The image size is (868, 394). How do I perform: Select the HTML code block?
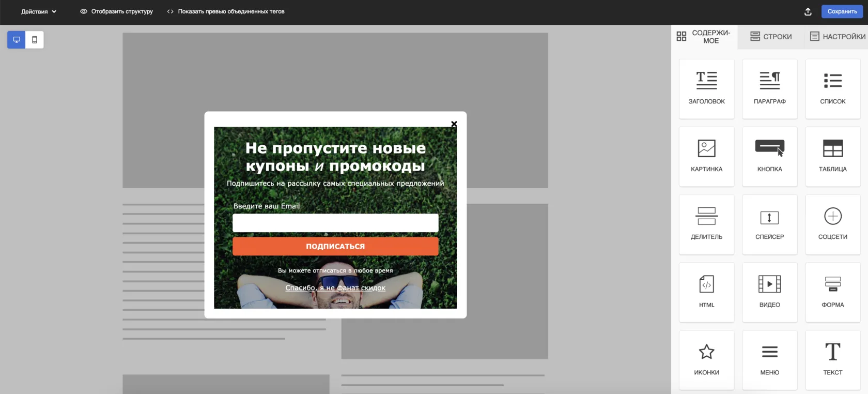tap(706, 292)
